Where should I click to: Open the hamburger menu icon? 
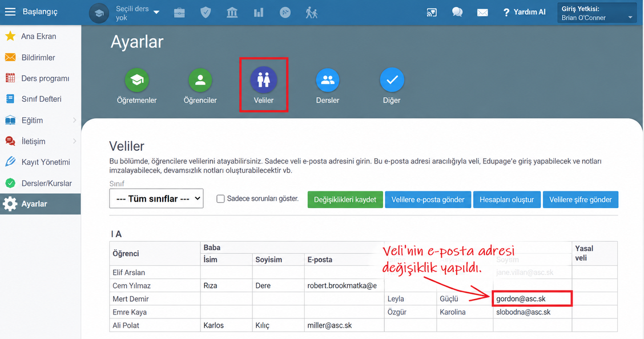10,12
